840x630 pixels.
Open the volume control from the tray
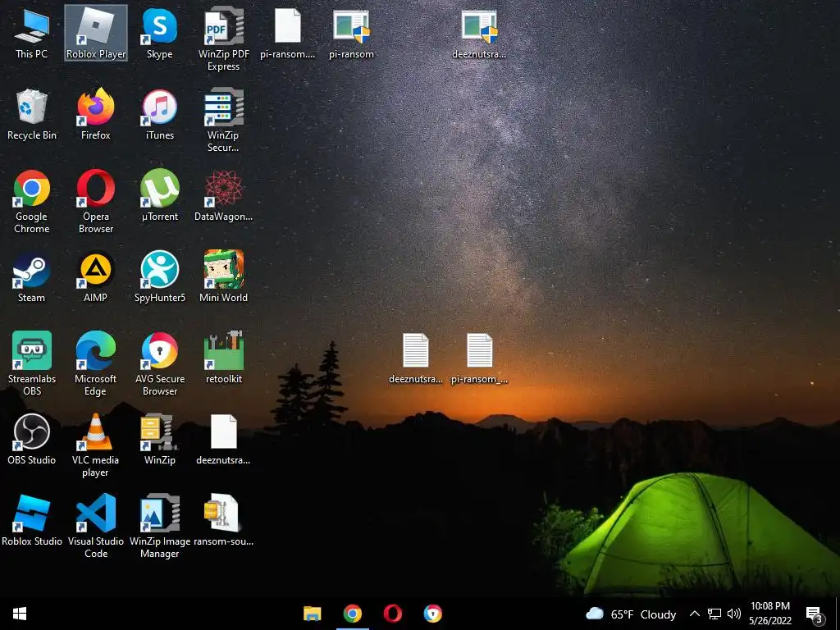(733, 614)
